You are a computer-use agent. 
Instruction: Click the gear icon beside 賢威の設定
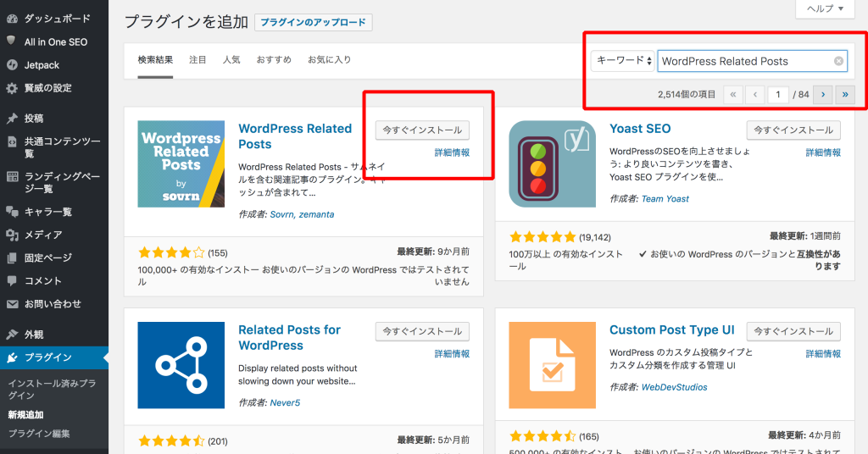coord(12,88)
